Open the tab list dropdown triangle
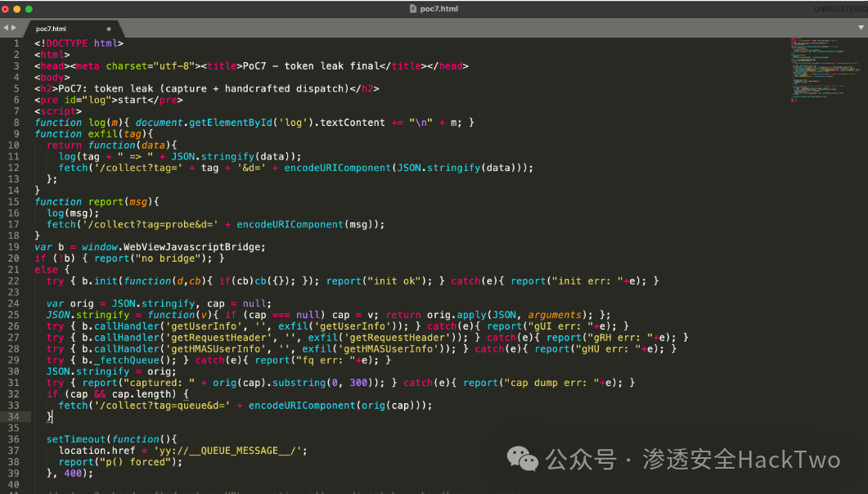 [x=861, y=27]
